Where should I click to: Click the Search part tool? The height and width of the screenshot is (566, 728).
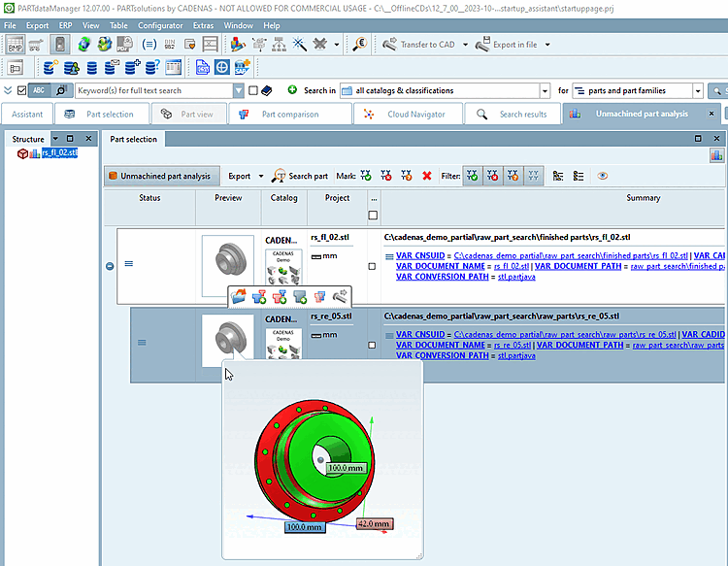pos(300,176)
